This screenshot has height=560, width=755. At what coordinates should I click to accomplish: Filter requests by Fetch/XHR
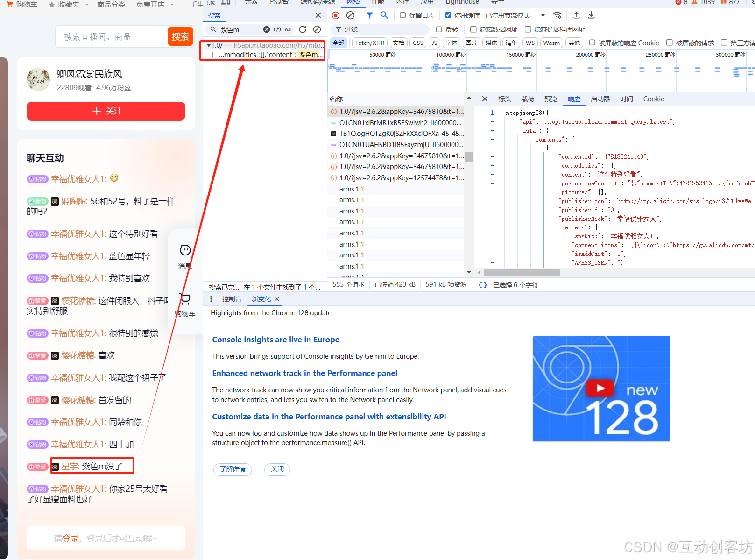click(x=369, y=43)
